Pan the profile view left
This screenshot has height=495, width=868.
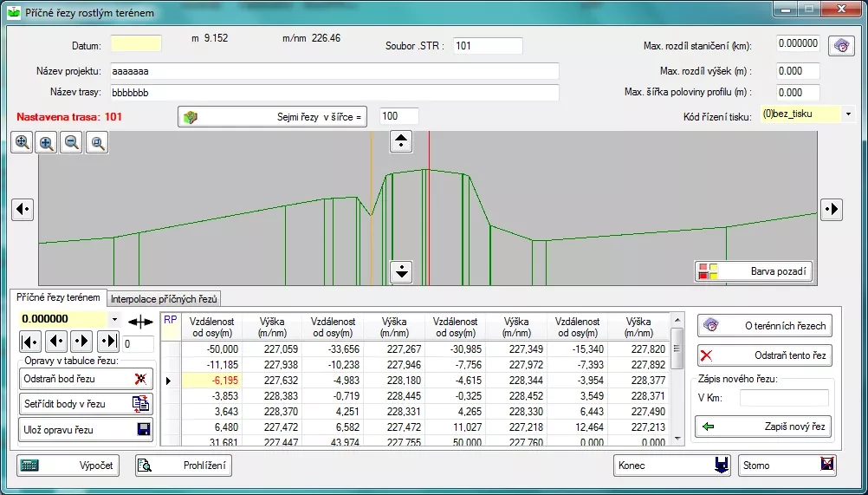coord(23,209)
